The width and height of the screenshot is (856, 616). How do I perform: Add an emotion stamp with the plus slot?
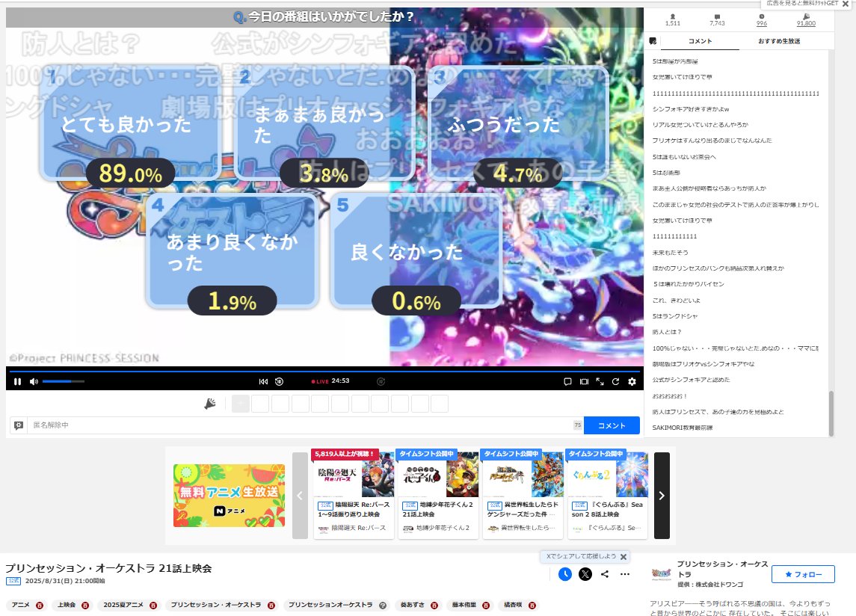241,404
